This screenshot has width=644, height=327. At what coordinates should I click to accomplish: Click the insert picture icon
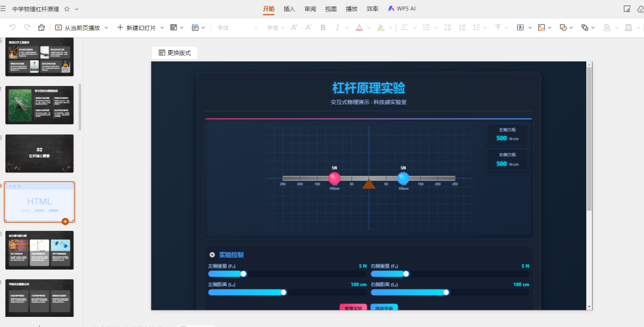click(x=541, y=27)
